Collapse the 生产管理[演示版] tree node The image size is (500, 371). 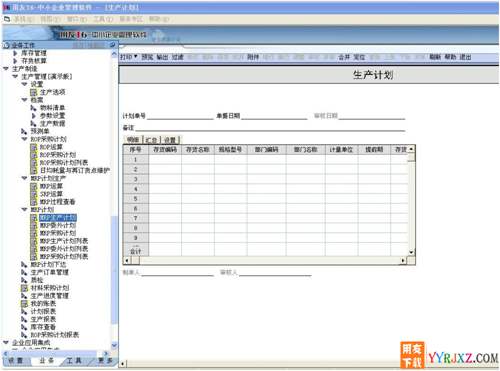point(15,76)
